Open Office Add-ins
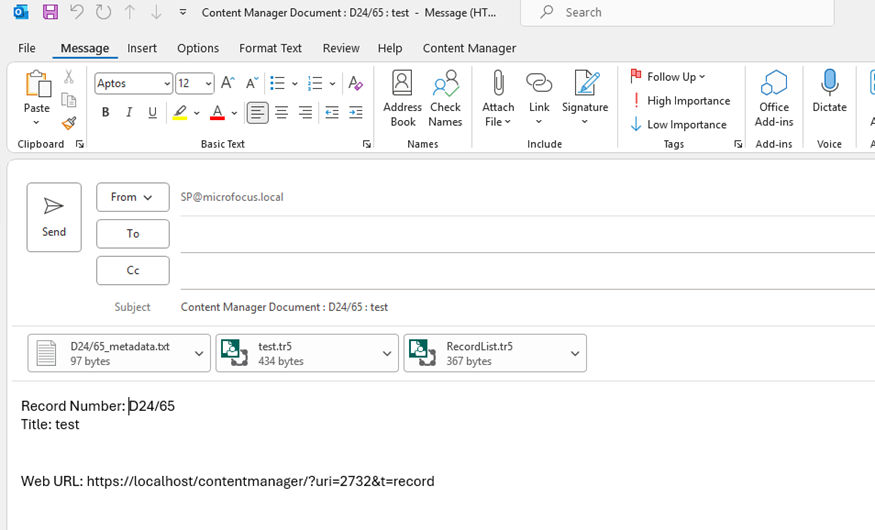Image resolution: width=875 pixels, height=530 pixels. click(x=774, y=99)
